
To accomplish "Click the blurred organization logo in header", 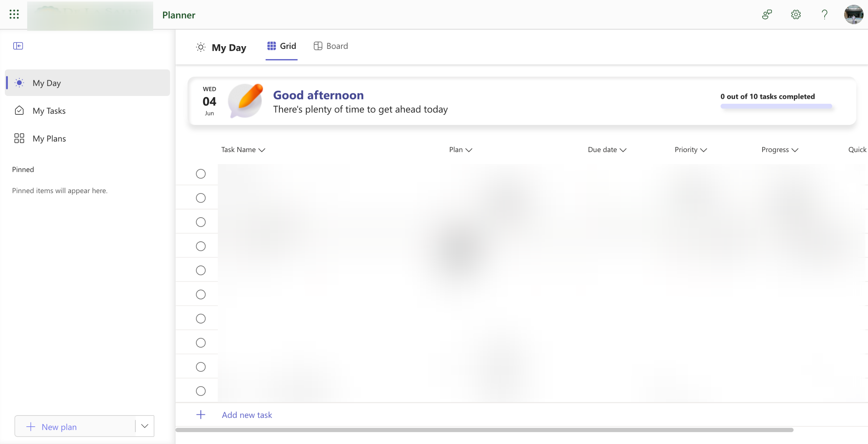I will (x=90, y=15).
